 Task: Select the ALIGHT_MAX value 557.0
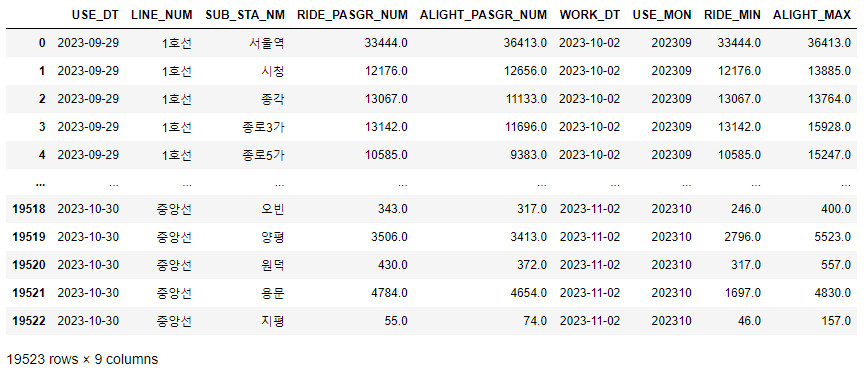(835, 265)
